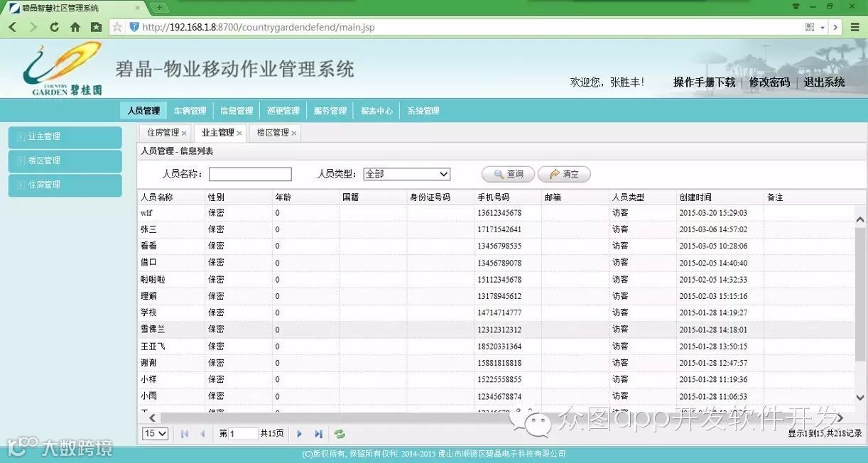Open the 服务管理 menu
The width and height of the screenshot is (868, 463).
click(x=330, y=111)
